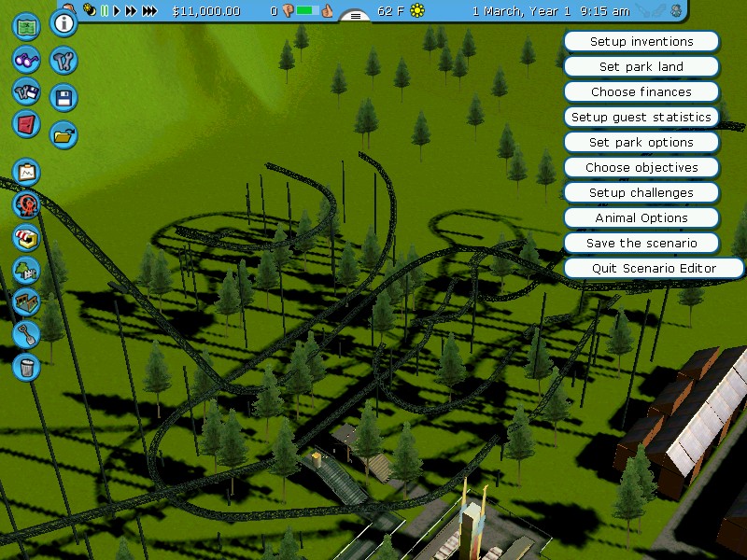Open Setup inventions menu item
The height and width of the screenshot is (560, 747).
coord(641,42)
